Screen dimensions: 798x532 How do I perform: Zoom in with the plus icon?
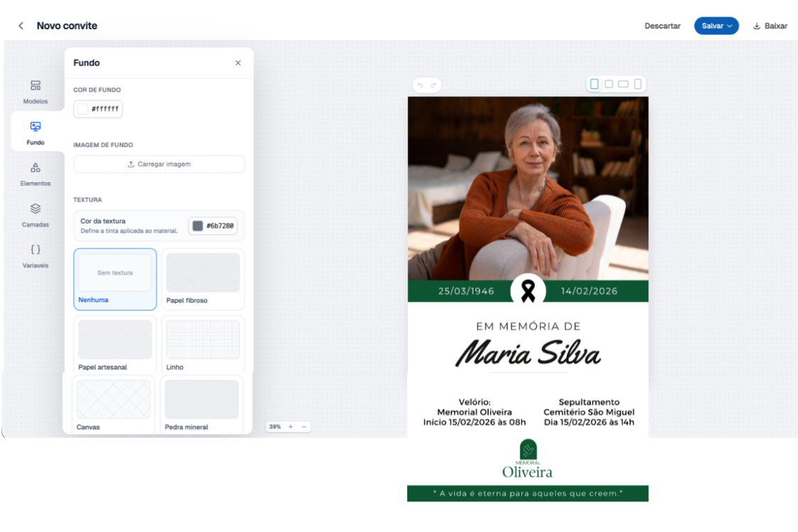point(291,426)
